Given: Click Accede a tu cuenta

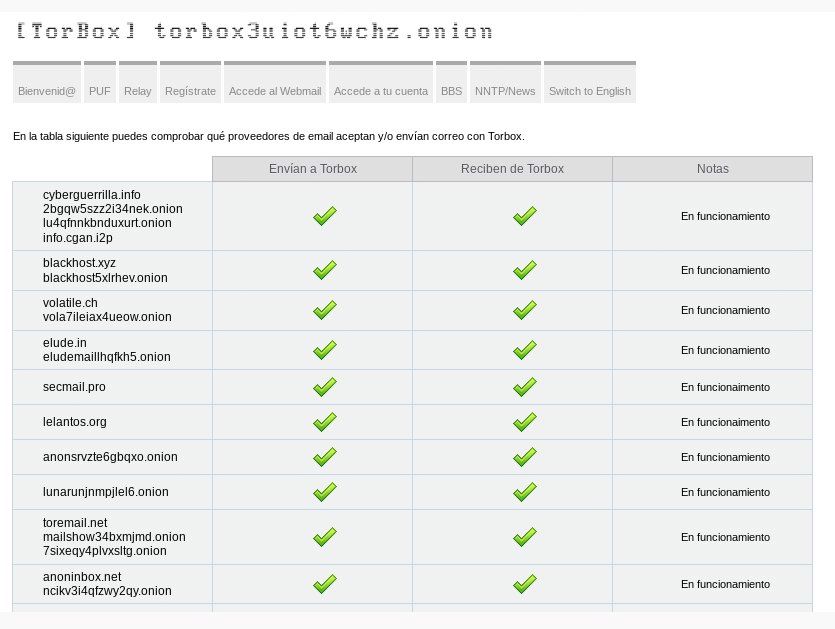Looking at the screenshot, I should coord(381,91).
